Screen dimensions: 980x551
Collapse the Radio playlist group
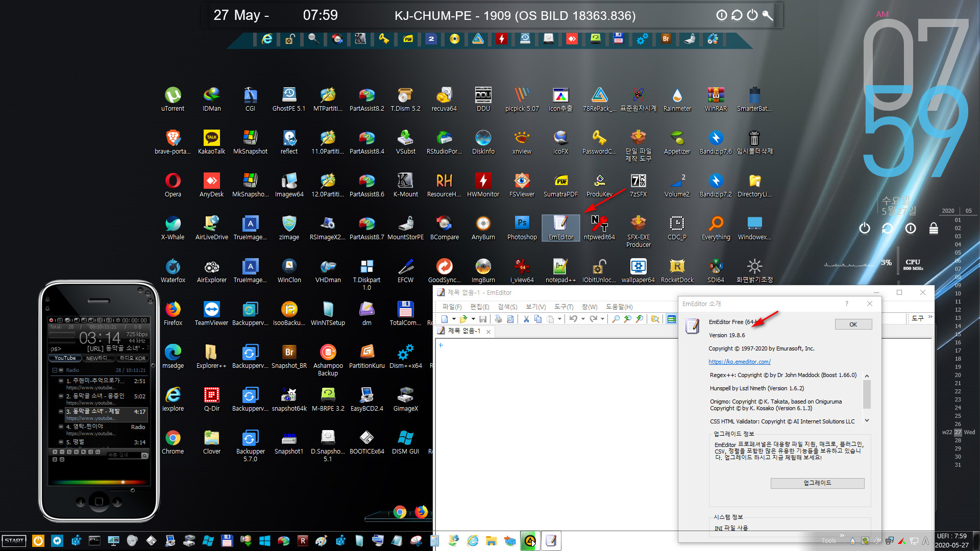pos(55,370)
